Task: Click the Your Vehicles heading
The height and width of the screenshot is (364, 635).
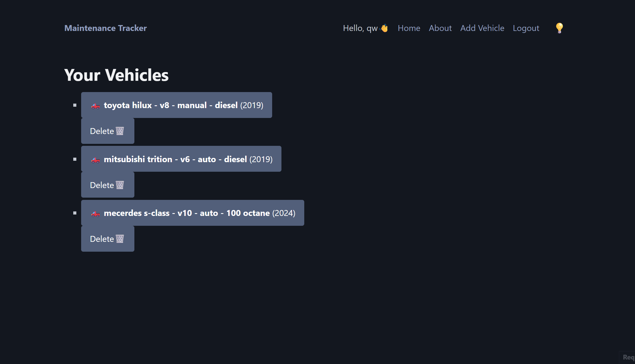Action: coord(116,75)
